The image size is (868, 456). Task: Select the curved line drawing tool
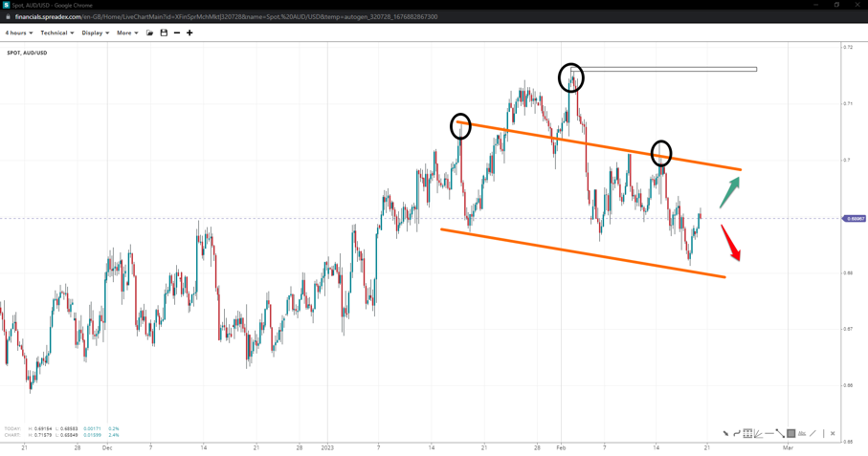tap(737, 434)
